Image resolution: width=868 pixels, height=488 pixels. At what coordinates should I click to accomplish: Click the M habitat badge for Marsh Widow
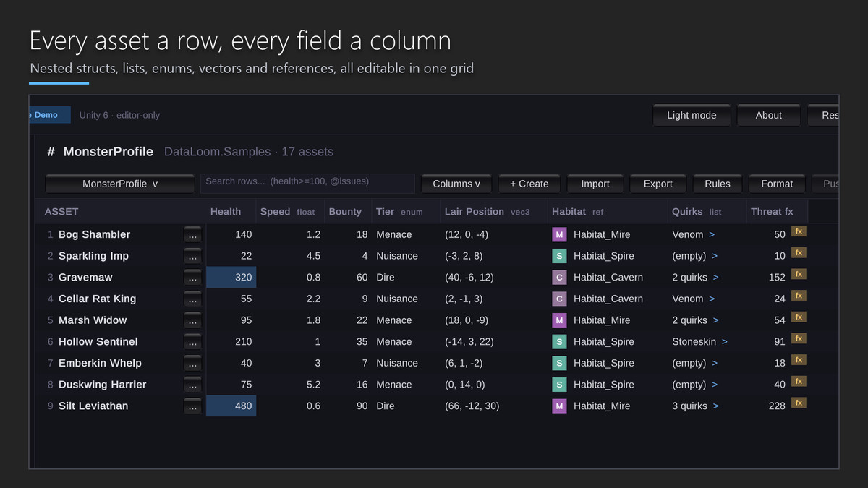coord(559,320)
